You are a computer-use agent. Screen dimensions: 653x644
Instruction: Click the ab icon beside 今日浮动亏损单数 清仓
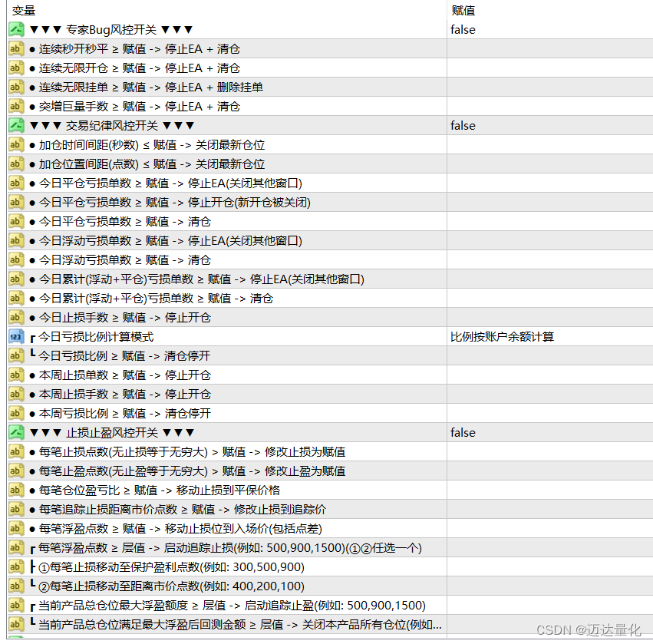point(16,259)
